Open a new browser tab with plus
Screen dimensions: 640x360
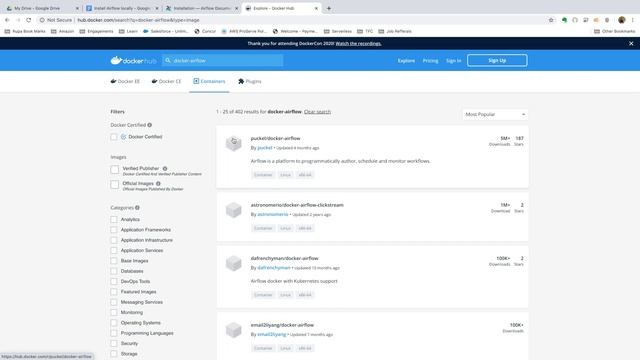point(329,8)
